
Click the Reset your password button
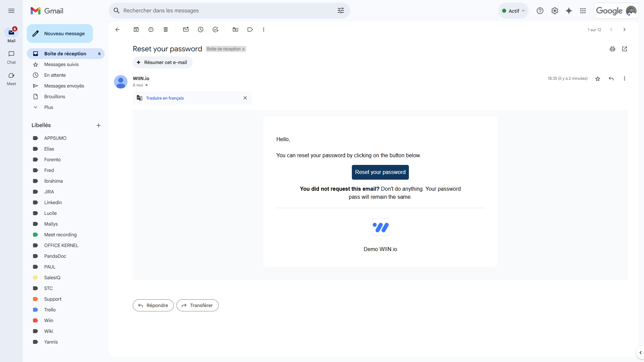coord(380,172)
